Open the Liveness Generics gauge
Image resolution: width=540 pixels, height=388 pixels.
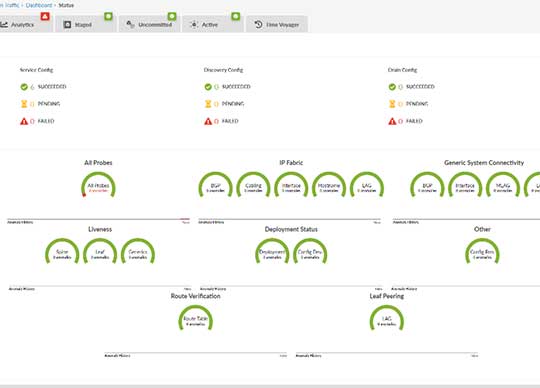tap(138, 252)
